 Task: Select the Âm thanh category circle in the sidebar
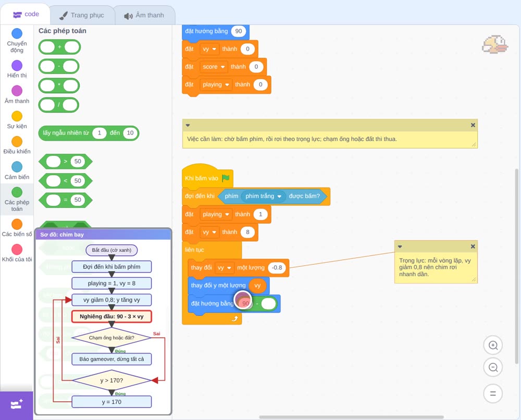(x=17, y=91)
